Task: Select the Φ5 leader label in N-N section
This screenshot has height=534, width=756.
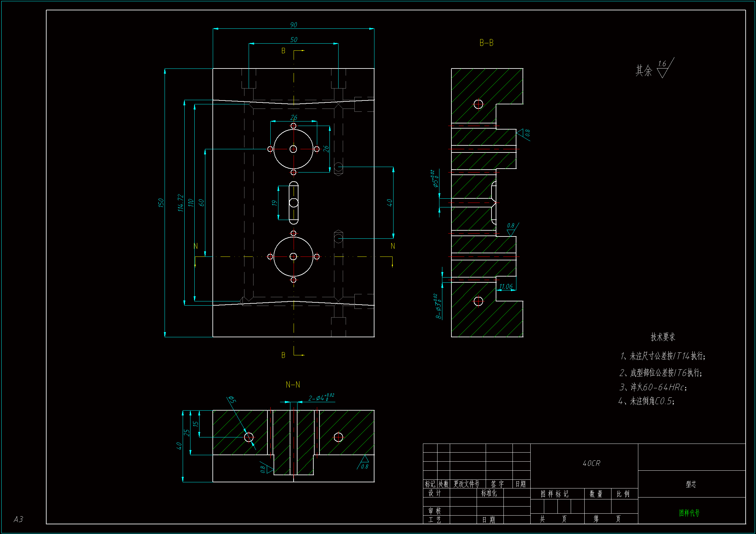Action: [x=232, y=400]
